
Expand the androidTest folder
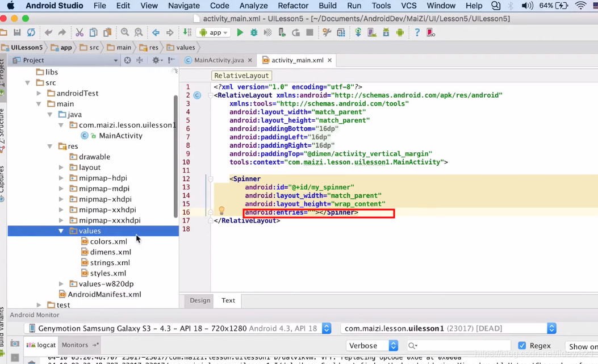39,93
